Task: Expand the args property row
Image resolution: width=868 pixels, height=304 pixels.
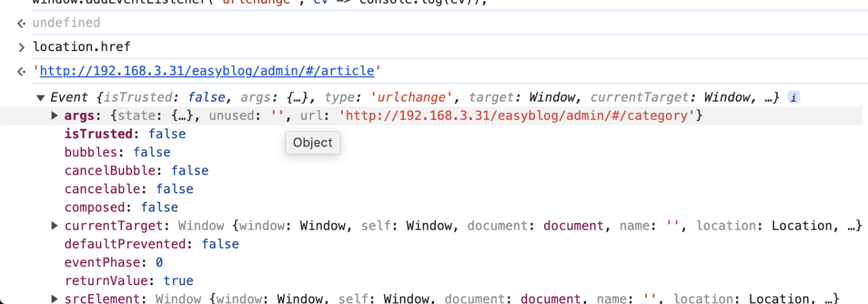Action: [x=55, y=116]
